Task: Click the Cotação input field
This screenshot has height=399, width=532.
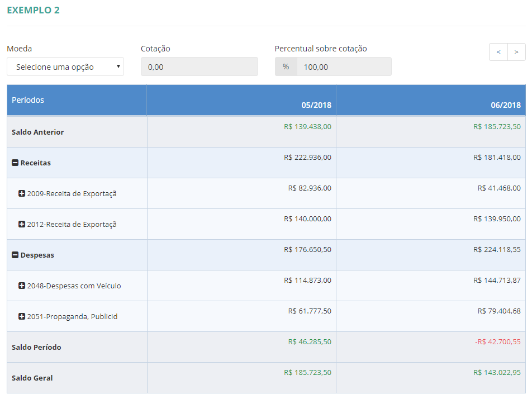Action: click(199, 66)
